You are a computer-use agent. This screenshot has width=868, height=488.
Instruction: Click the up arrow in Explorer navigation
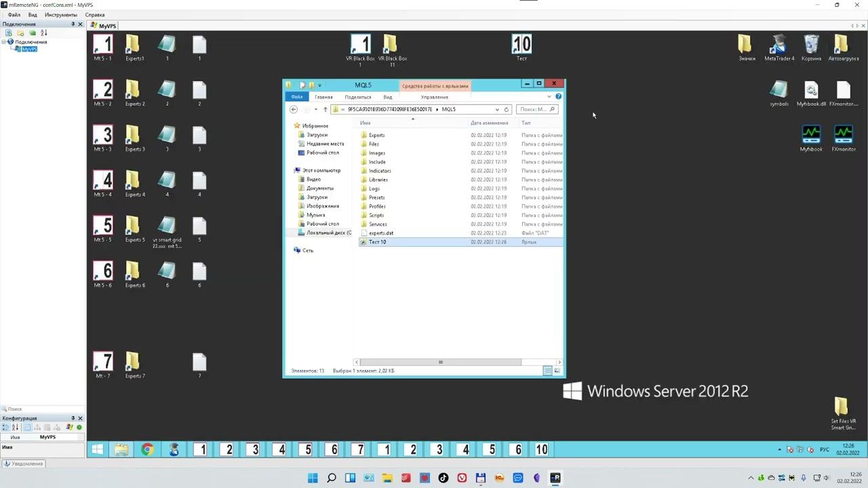coord(325,109)
